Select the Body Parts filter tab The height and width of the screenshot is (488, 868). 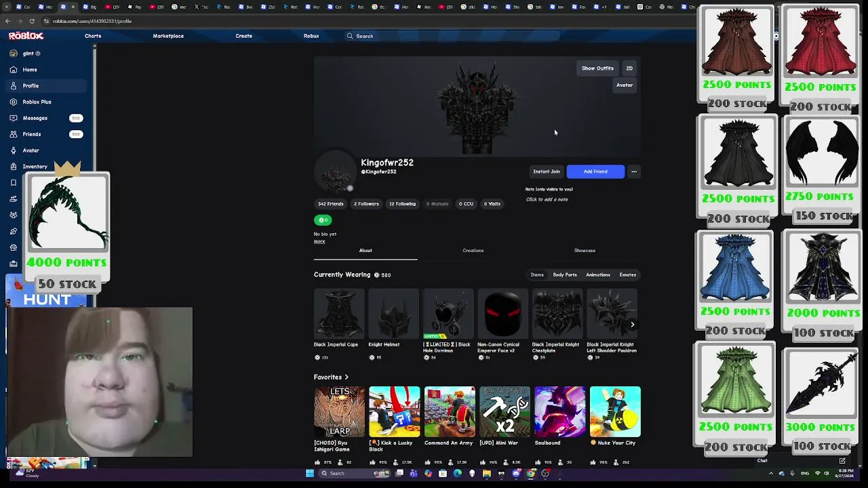point(565,275)
